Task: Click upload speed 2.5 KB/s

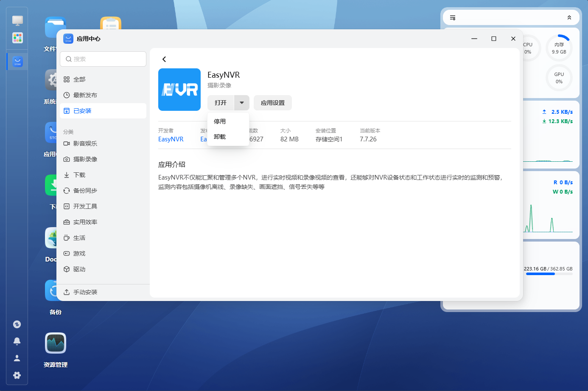Action: pyautogui.click(x=557, y=112)
